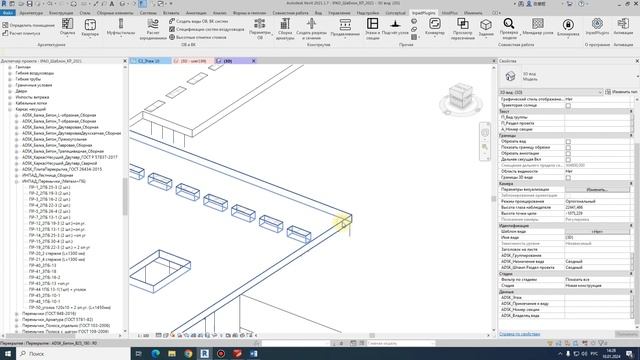The image size is (640, 360).
Task: Click the <Нет> button for Шаблон вида
Action: (x=597, y=232)
